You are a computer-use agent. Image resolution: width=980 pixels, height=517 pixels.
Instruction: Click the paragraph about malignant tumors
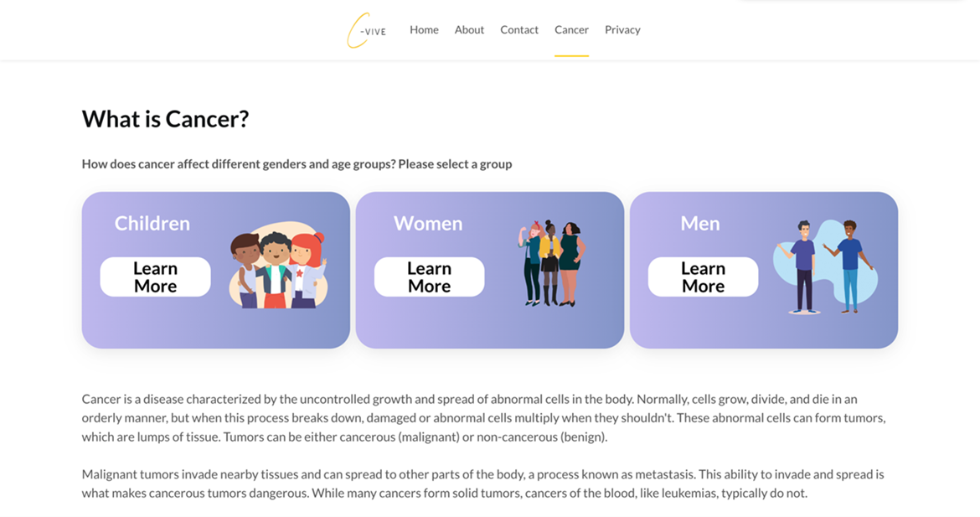[x=483, y=483]
